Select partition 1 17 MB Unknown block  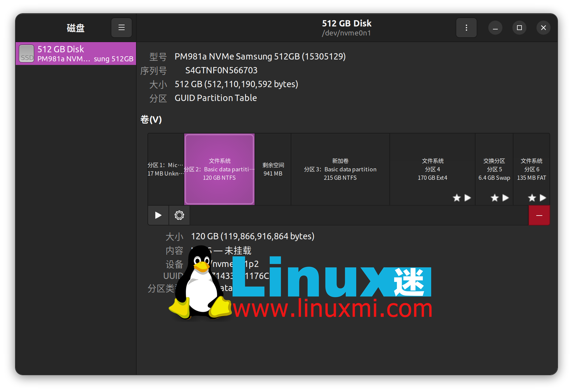(166, 169)
